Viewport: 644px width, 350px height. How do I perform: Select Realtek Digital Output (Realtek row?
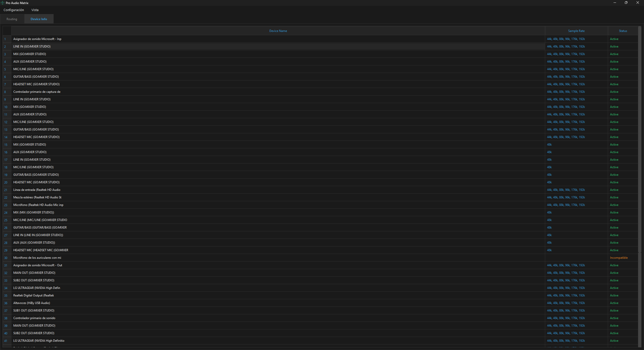pos(278,295)
